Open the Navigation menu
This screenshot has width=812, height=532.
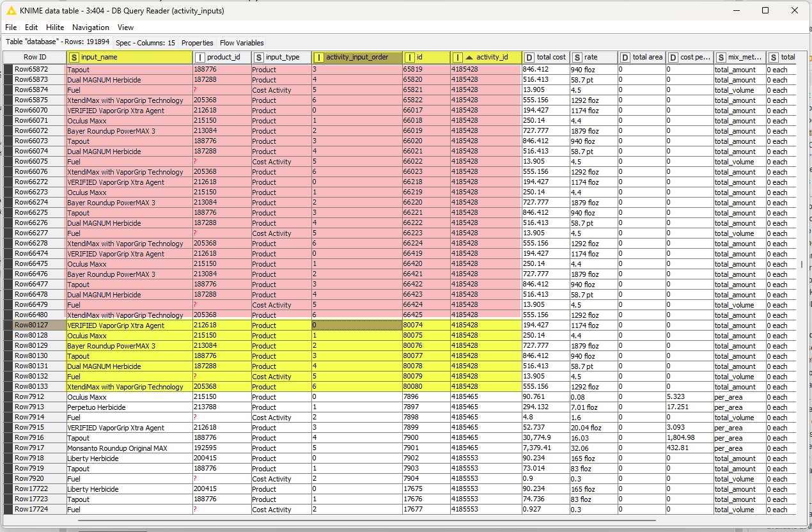click(x=91, y=27)
